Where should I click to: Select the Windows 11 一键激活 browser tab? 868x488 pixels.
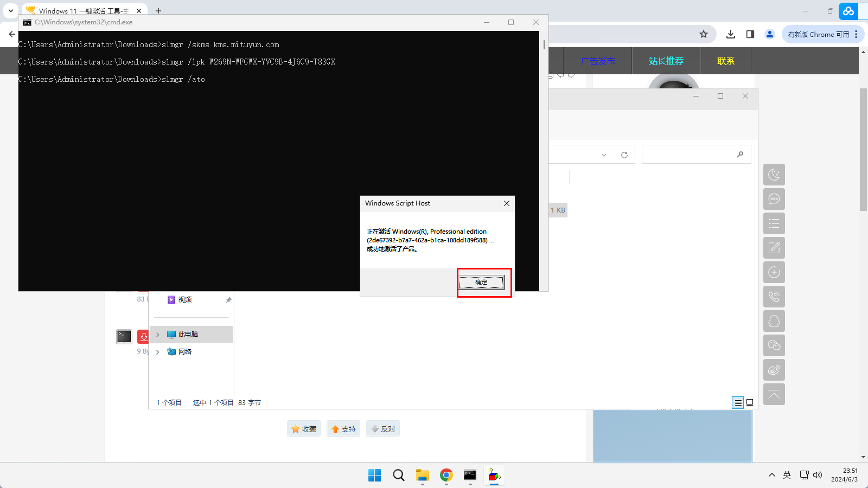[84, 11]
